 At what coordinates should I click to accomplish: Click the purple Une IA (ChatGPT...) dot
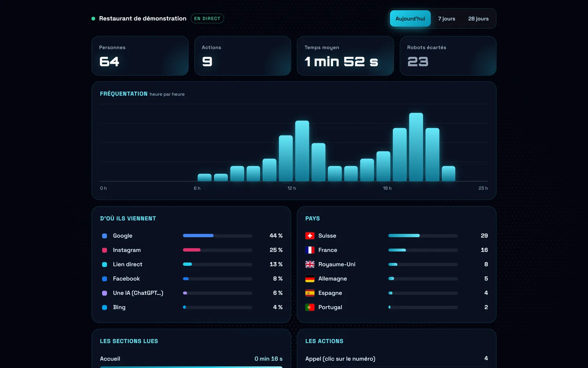coord(104,293)
